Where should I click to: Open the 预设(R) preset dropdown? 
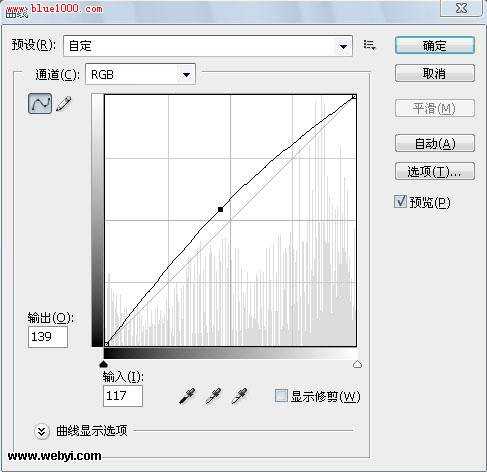tap(208, 46)
